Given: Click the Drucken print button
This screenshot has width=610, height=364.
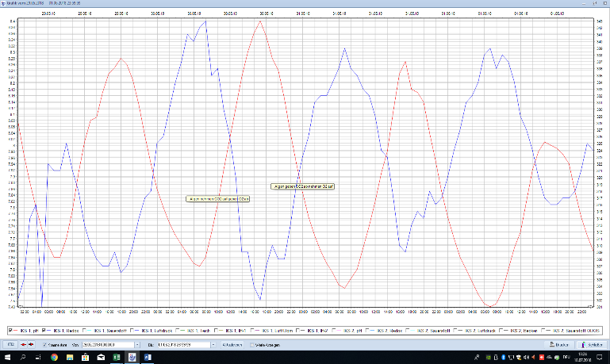Looking at the screenshot, I should coord(556,345).
